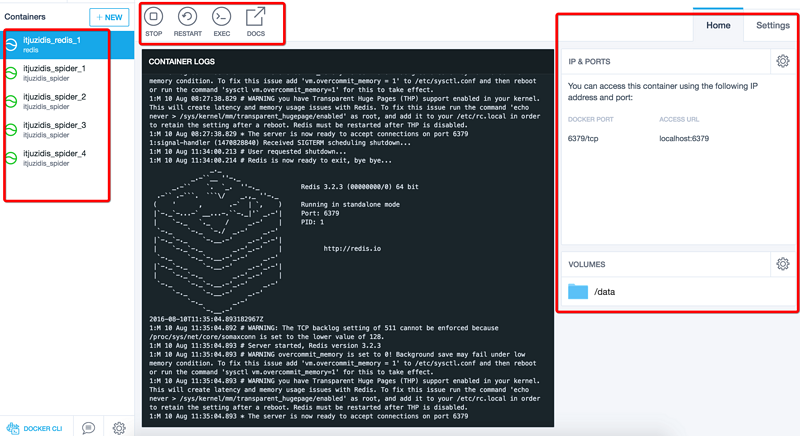Select itjuzidis_spider_3 container
The image size is (800, 436).
pos(67,130)
